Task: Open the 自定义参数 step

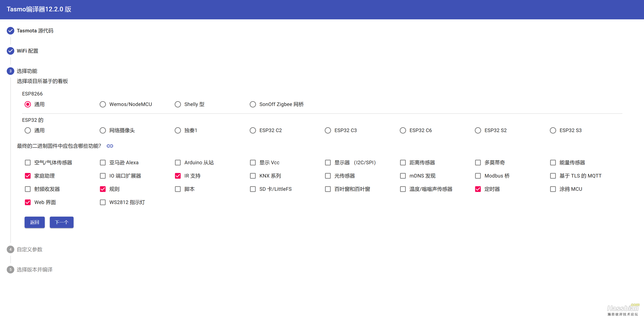Action: click(29, 249)
